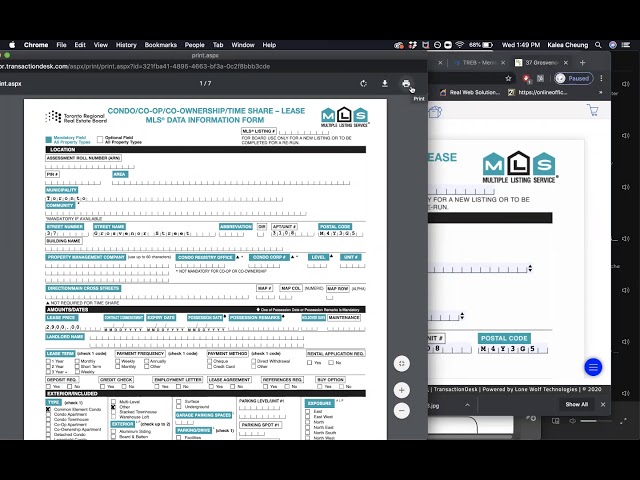The image size is (640, 480).
Task: Check the Underground parking checkbox
Action: 178,407
